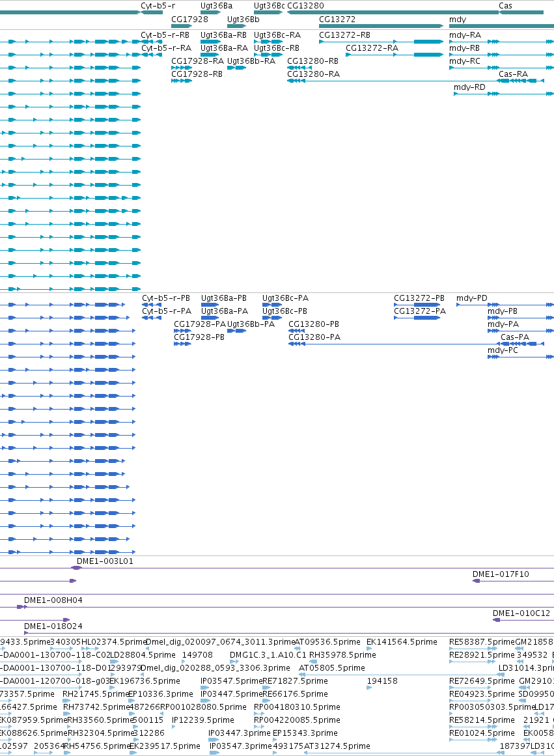Select the Cyt-b5-r gene label
The width and height of the screenshot is (554, 756).
pyautogui.click(x=158, y=6)
